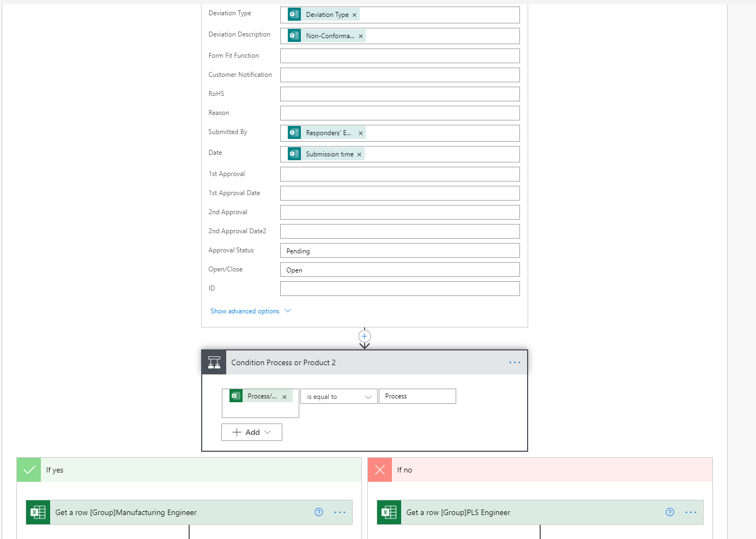Click the If no X icon
Viewport: 756px width, 539px height.
[x=380, y=470]
